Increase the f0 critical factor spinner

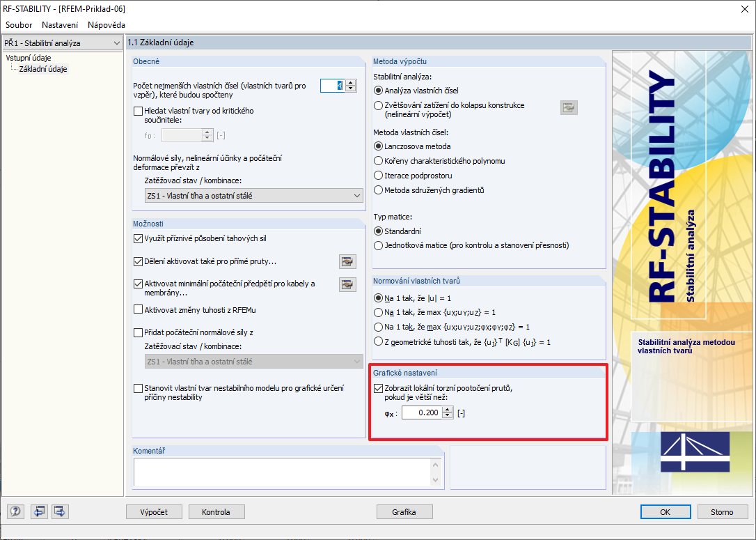[207, 132]
